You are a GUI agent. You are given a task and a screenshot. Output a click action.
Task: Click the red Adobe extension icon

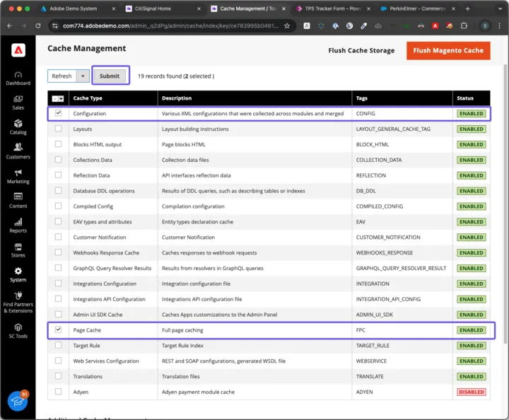435,26
